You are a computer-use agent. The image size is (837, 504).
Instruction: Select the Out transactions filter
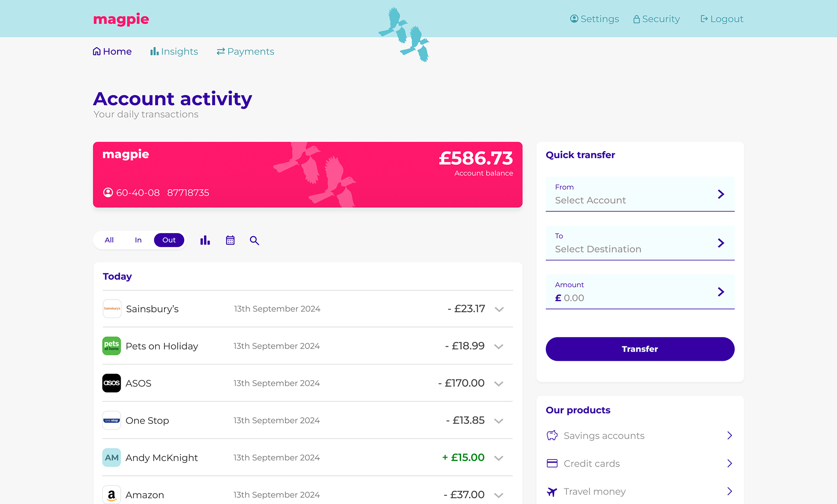169,240
